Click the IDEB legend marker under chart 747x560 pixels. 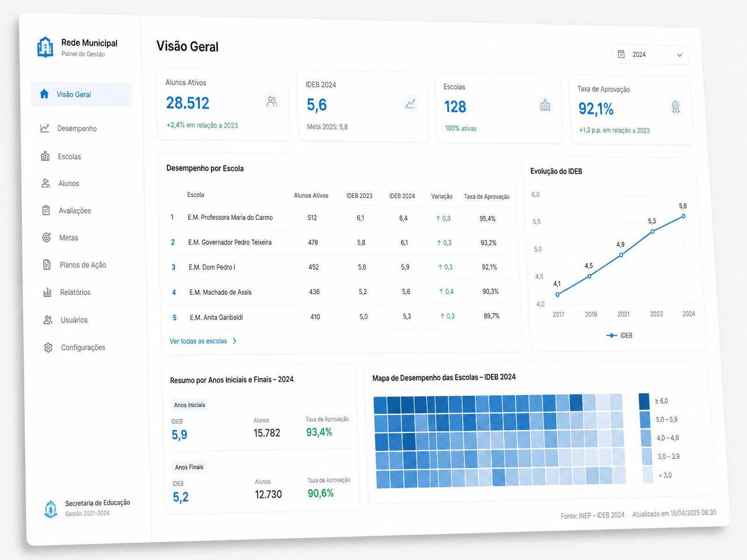(x=612, y=335)
